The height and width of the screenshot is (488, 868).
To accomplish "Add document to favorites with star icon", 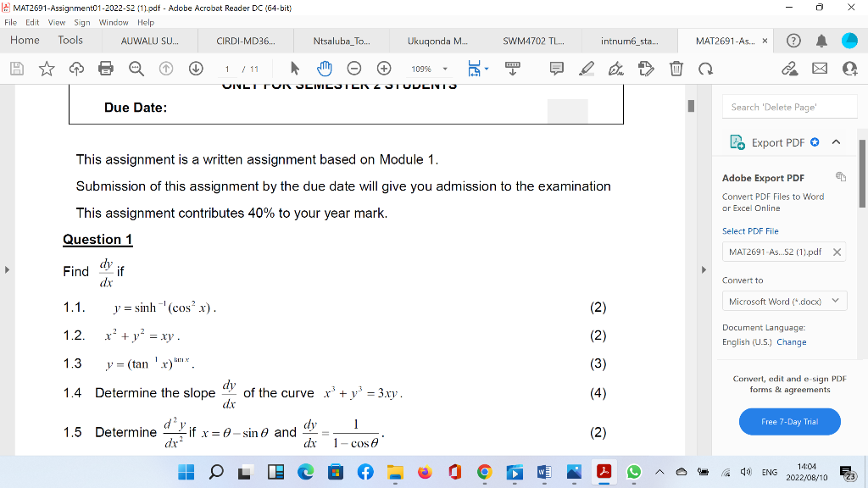I will (x=45, y=69).
